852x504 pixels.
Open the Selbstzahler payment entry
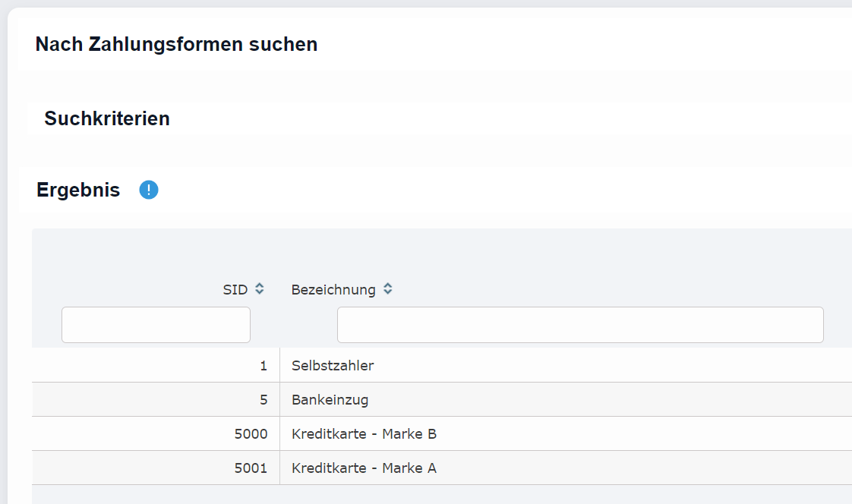[333, 365]
